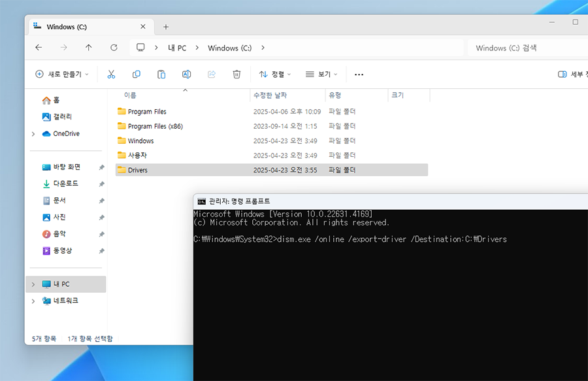Click the Share icon in toolbar
The width and height of the screenshot is (588, 381).
(x=212, y=75)
